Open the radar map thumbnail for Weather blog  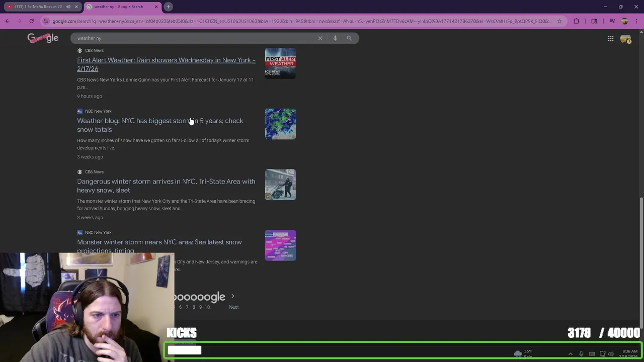[x=280, y=124]
